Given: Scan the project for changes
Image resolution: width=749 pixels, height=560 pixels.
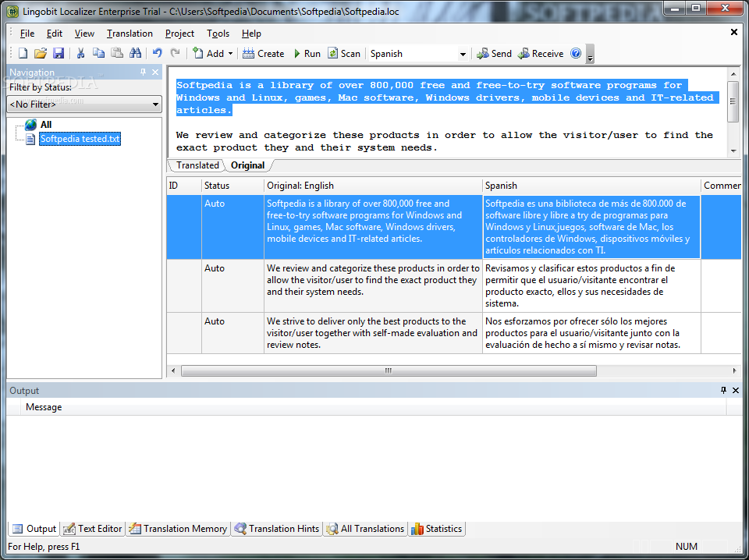Looking at the screenshot, I should coord(344,54).
